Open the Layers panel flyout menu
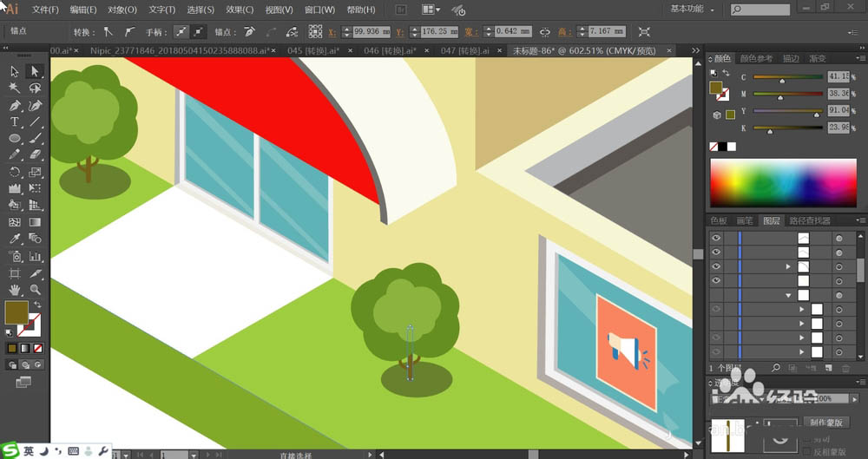 tap(861, 220)
